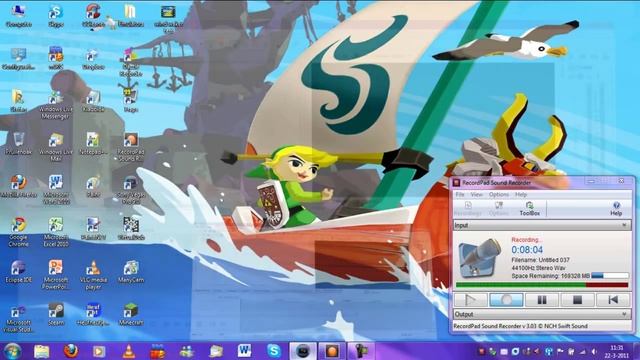Select the VLC media player desktop icon
This screenshot has width=640, height=360.
[93, 275]
